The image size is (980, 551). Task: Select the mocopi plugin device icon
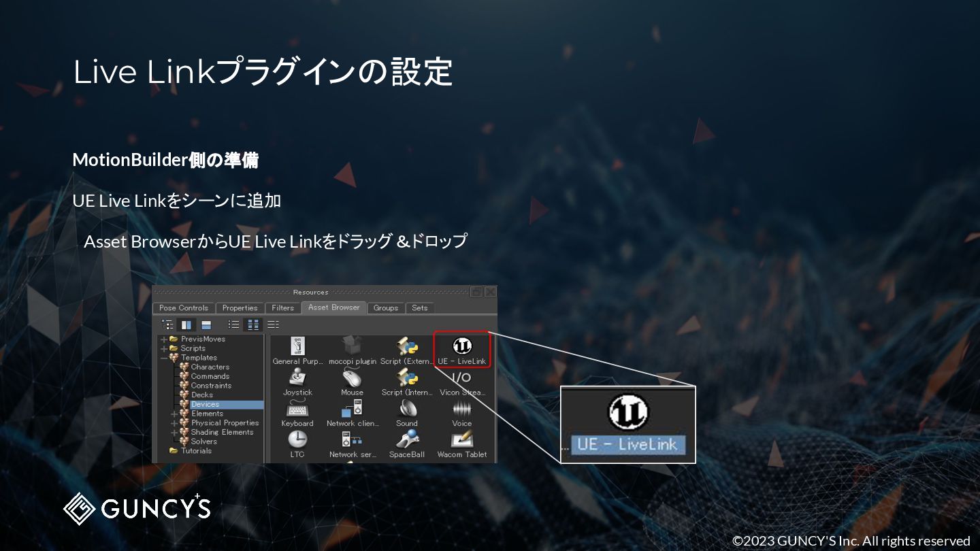click(352, 346)
